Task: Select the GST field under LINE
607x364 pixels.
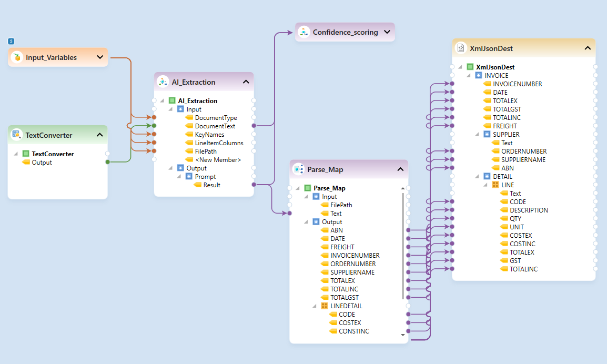Action: click(515, 260)
